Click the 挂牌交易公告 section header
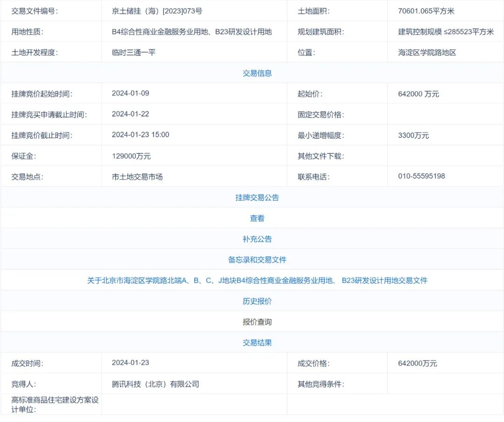 click(x=257, y=198)
